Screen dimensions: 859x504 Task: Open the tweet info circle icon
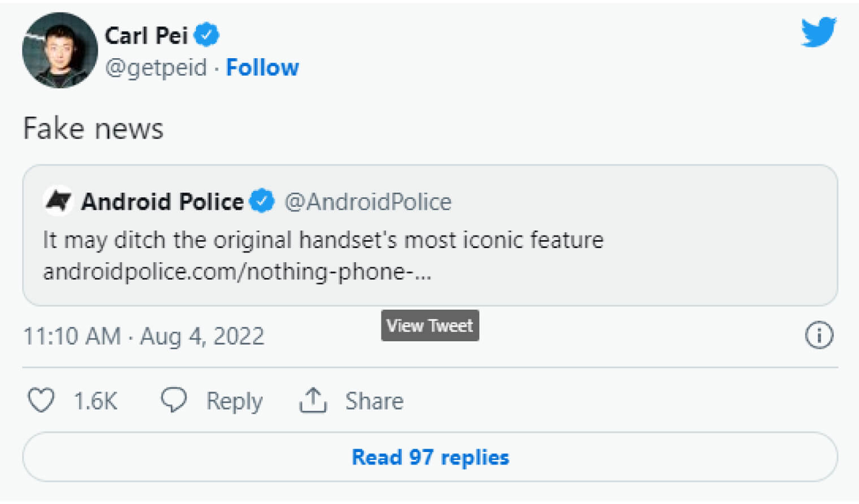pyautogui.click(x=818, y=335)
